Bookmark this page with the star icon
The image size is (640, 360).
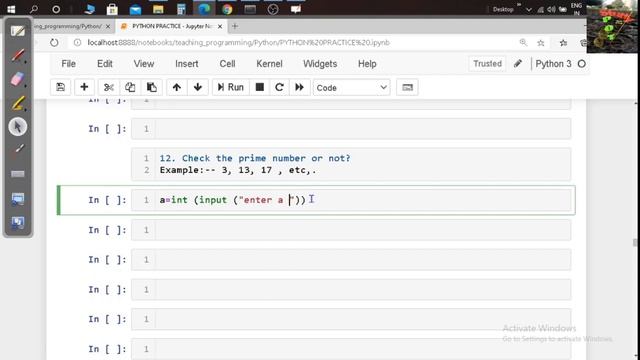541,42
